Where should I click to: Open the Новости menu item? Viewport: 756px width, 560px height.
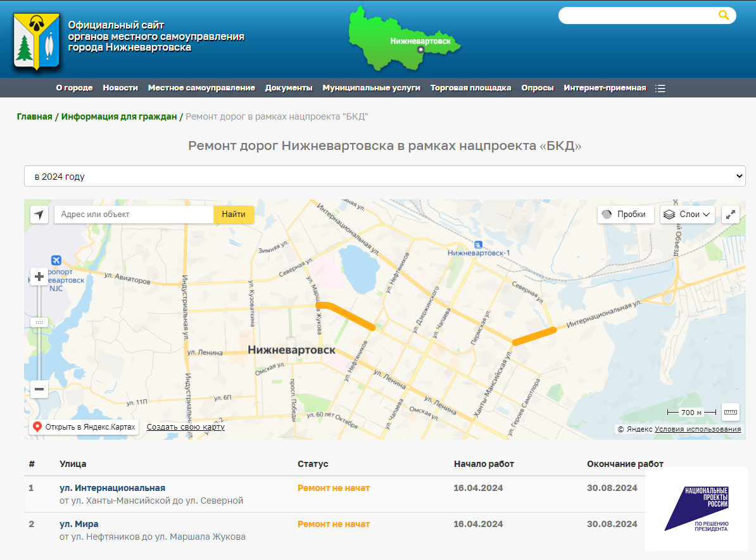tap(120, 88)
